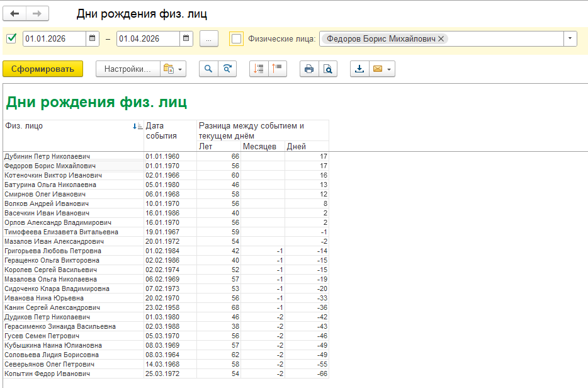Open calendar for start date 01.01.2026
588x388 pixels.
pyautogui.click(x=93, y=38)
